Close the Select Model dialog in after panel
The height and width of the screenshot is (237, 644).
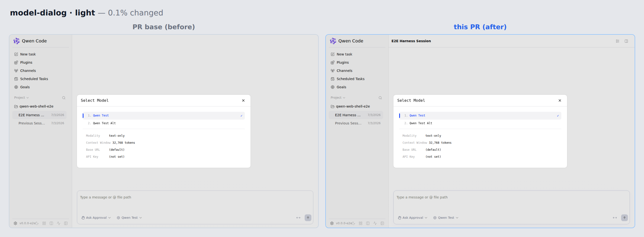(x=560, y=101)
